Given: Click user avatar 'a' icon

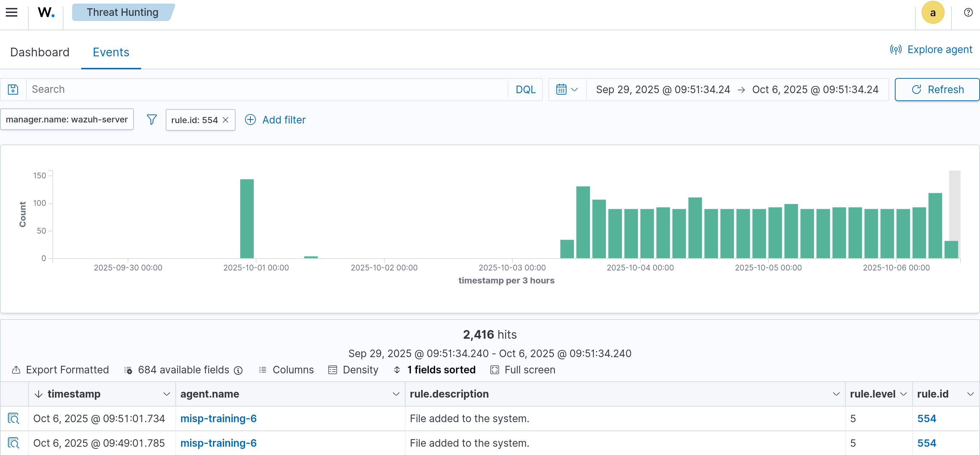Looking at the screenshot, I should pos(932,13).
